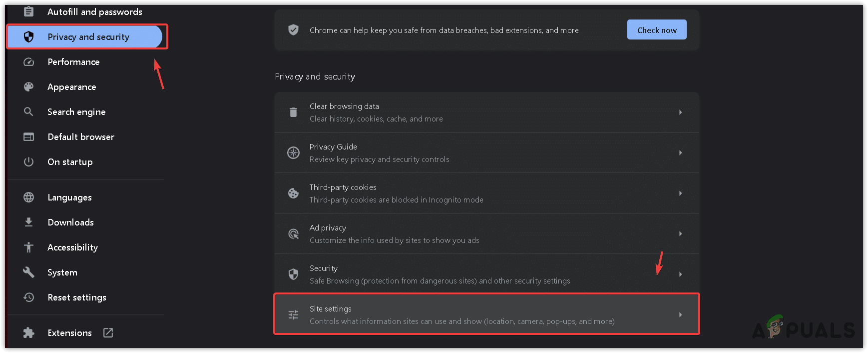Expand the Clear browsing data arrow
The width and height of the screenshot is (868, 353).
pos(680,112)
